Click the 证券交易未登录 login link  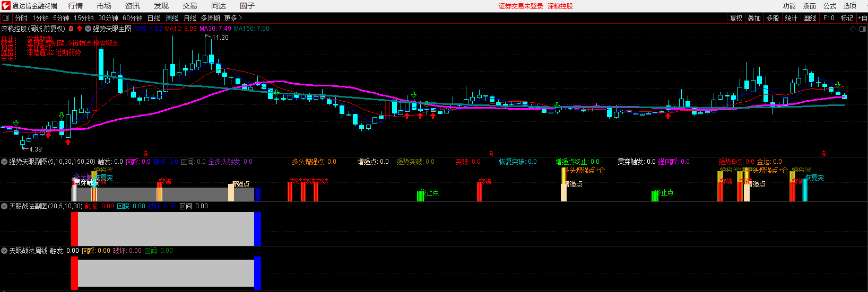pyautogui.click(x=520, y=6)
